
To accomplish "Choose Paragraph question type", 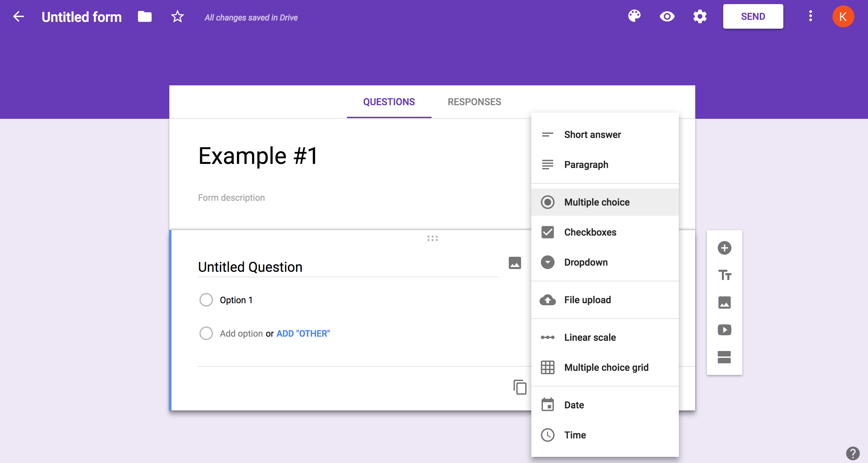I will (605, 165).
